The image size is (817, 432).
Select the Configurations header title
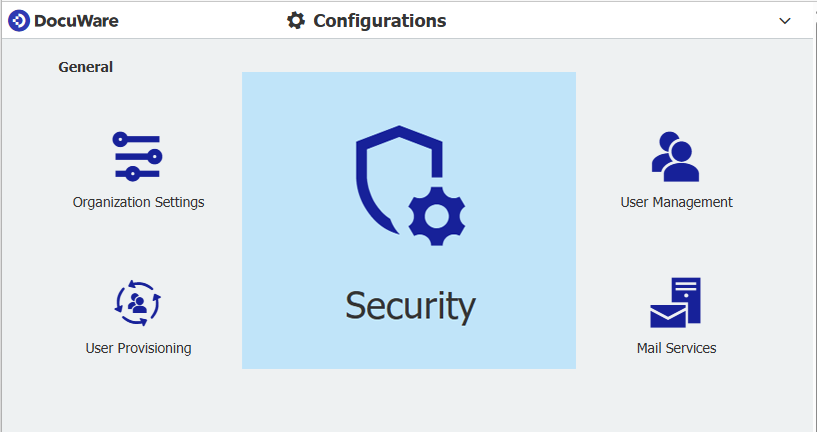(x=379, y=21)
